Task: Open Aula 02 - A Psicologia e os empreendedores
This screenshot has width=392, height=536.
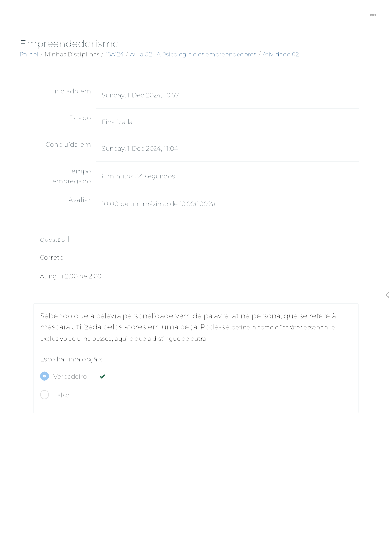Action: click(193, 54)
